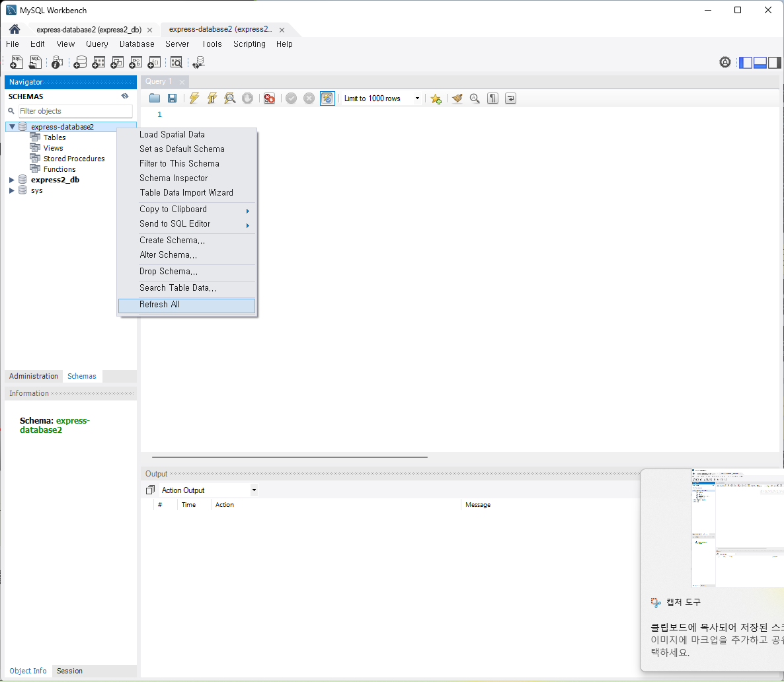Viewport: 784px width, 682px height.
Task: Beautify the SQL with broom icon
Action: point(457,98)
